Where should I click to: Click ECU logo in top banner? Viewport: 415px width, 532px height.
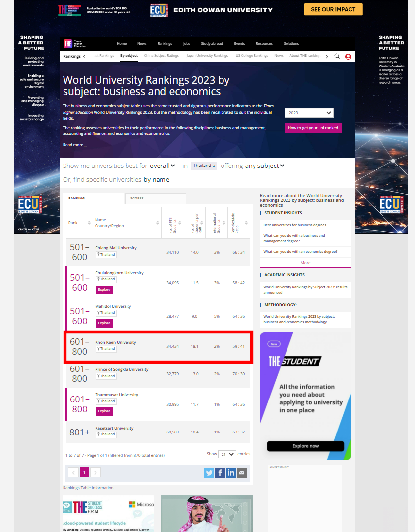[x=159, y=10]
